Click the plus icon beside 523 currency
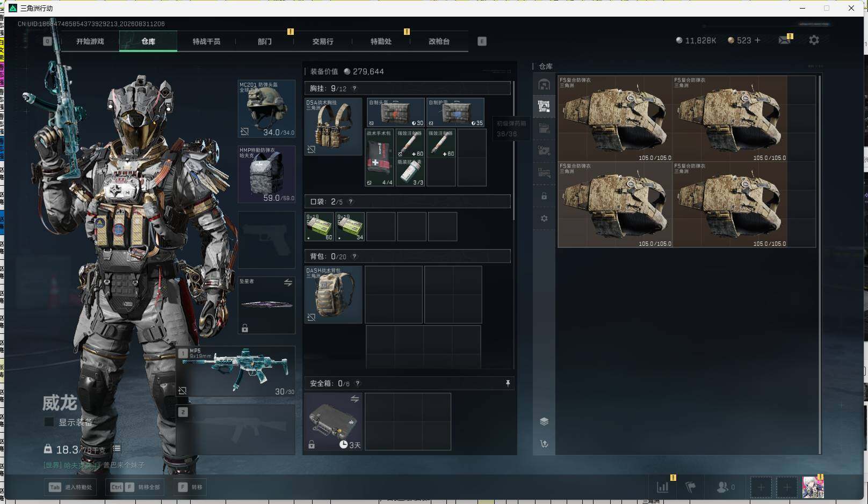 [757, 40]
